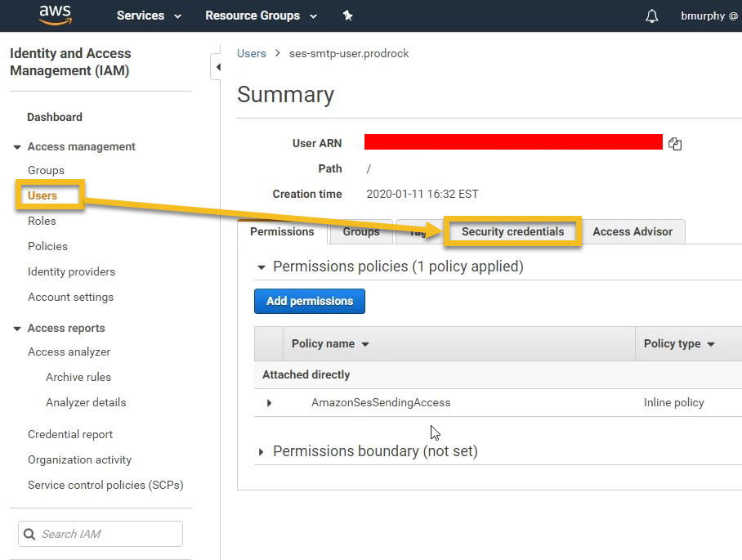
Task: Open Archive rules page
Action: point(78,377)
